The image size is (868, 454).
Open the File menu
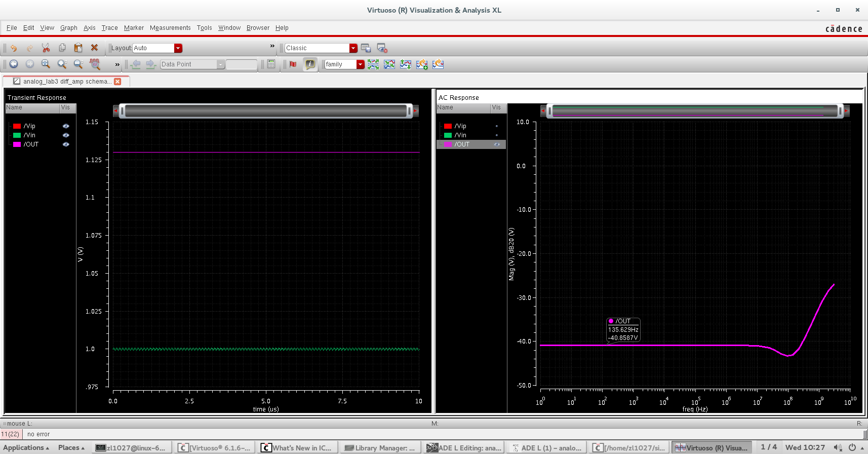(x=12, y=28)
